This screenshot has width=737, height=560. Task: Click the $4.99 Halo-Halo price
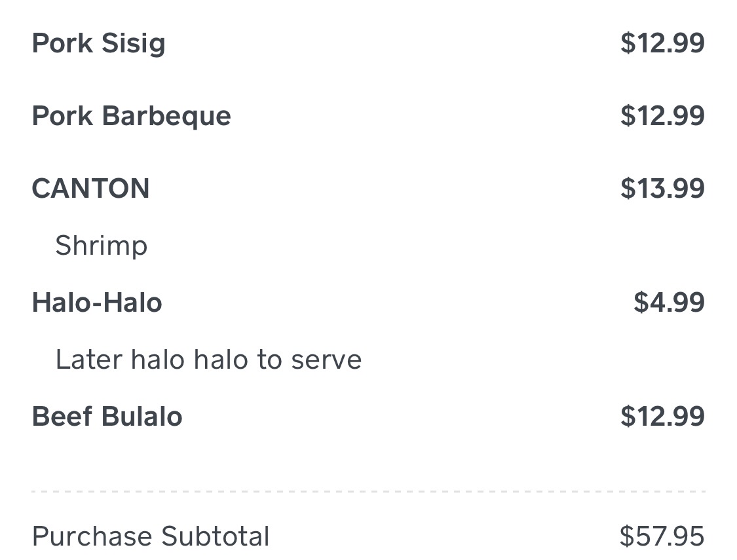(x=669, y=303)
